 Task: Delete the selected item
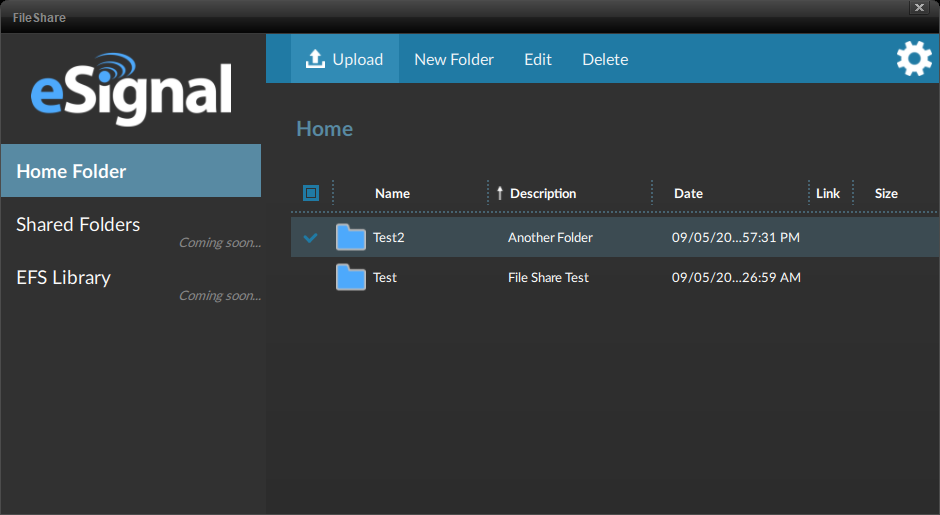coord(605,59)
